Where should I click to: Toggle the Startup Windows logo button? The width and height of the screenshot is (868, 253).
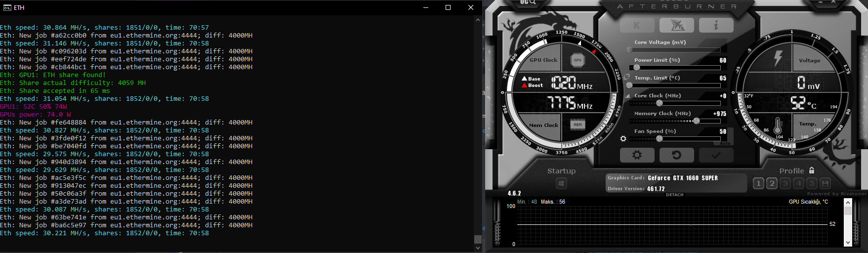coord(561,184)
